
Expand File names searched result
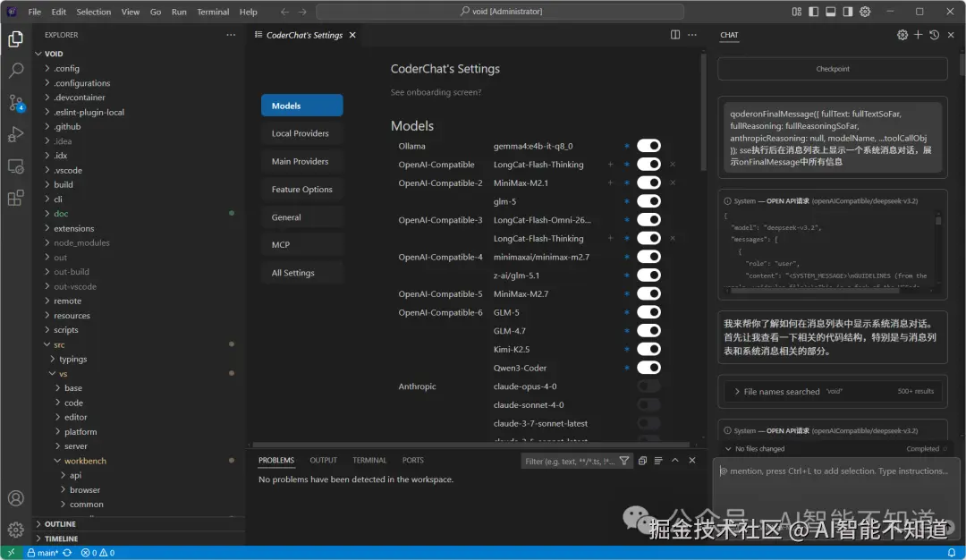coord(833,391)
